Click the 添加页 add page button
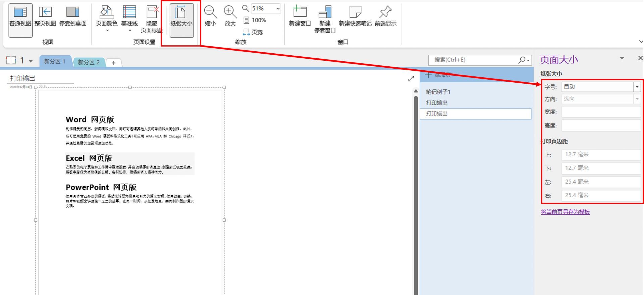This screenshot has width=644, height=295. click(x=438, y=75)
